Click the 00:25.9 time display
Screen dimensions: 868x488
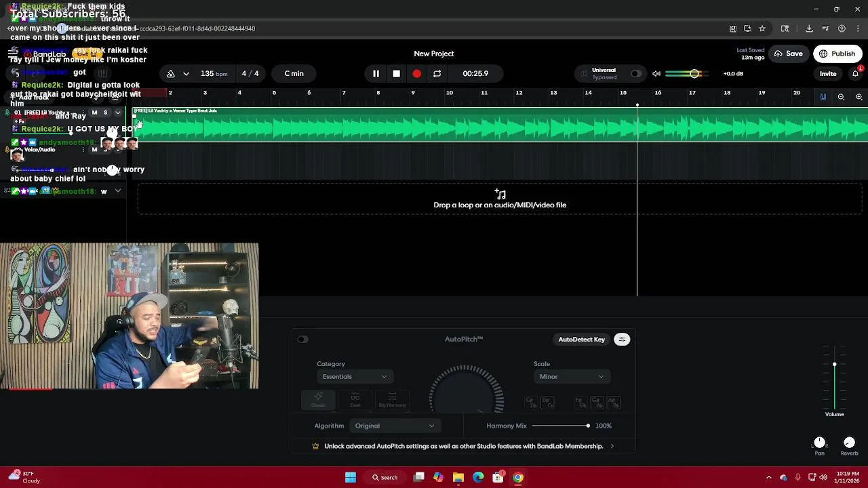click(x=475, y=73)
